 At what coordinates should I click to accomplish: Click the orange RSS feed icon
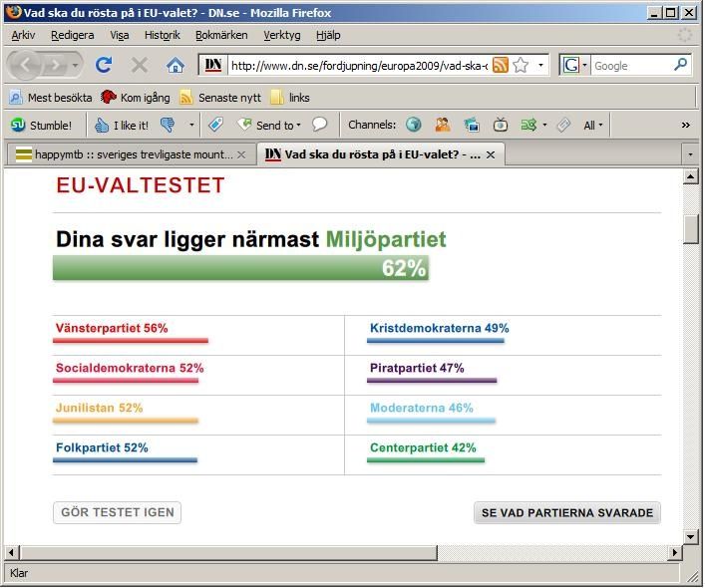point(501,66)
